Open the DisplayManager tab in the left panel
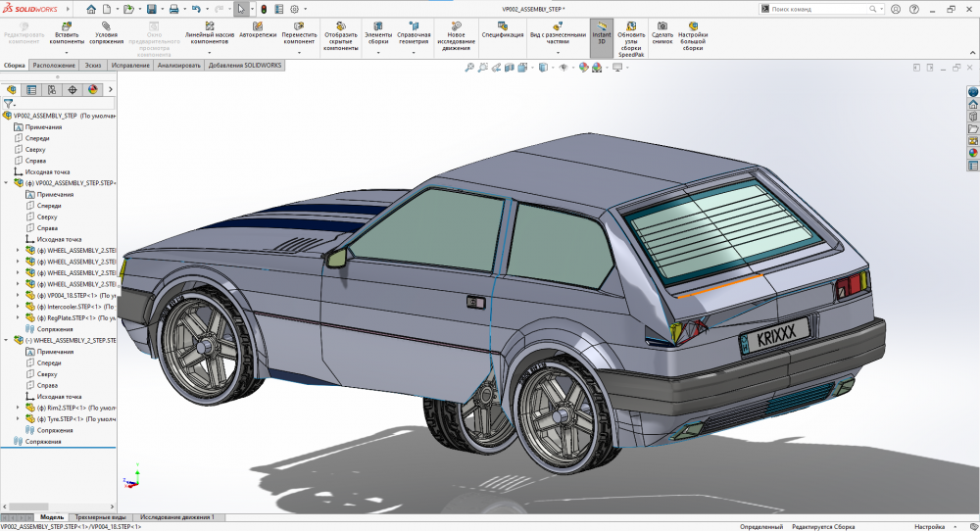 click(x=93, y=89)
